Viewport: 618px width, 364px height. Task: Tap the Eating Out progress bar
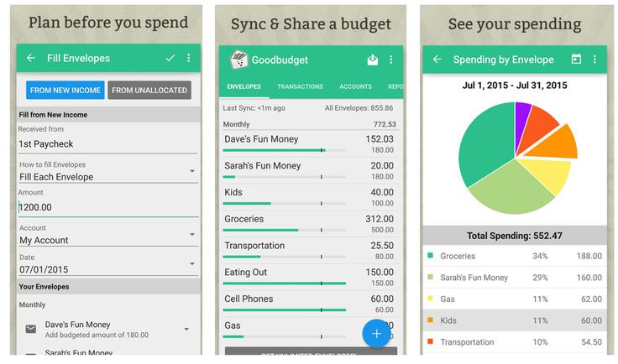pos(284,283)
